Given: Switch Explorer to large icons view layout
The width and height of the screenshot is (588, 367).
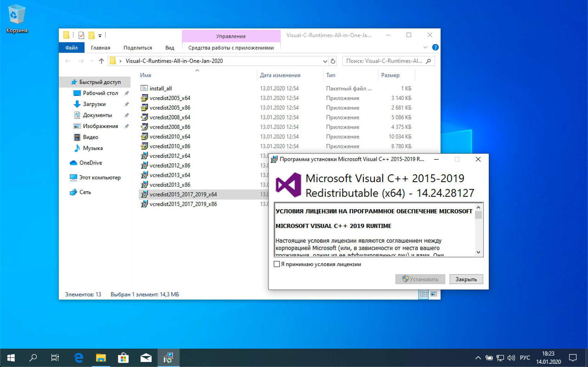Looking at the screenshot, I should 434,294.
